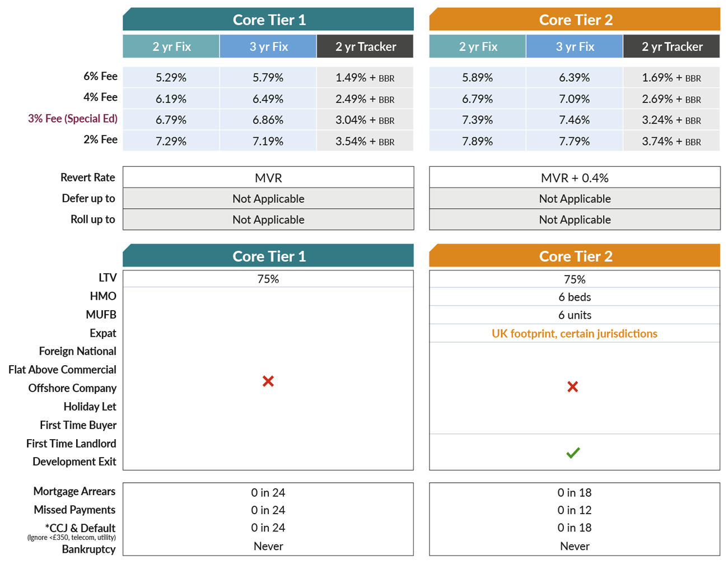Image resolution: width=728 pixels, height=564 pixels.
Task: Click the MVR revert rate for Tier 1
Action: pyautogui.click(x=268, y=178)
